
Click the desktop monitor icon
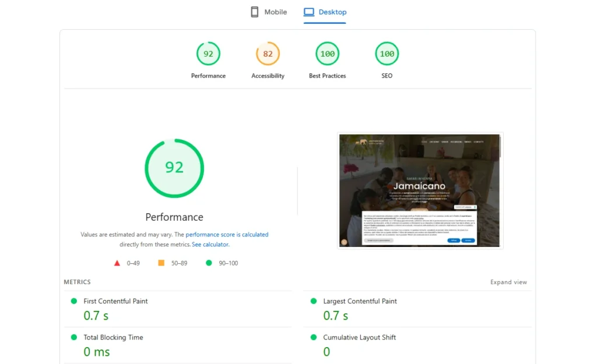pyautogui.click(x=309, y=12)
